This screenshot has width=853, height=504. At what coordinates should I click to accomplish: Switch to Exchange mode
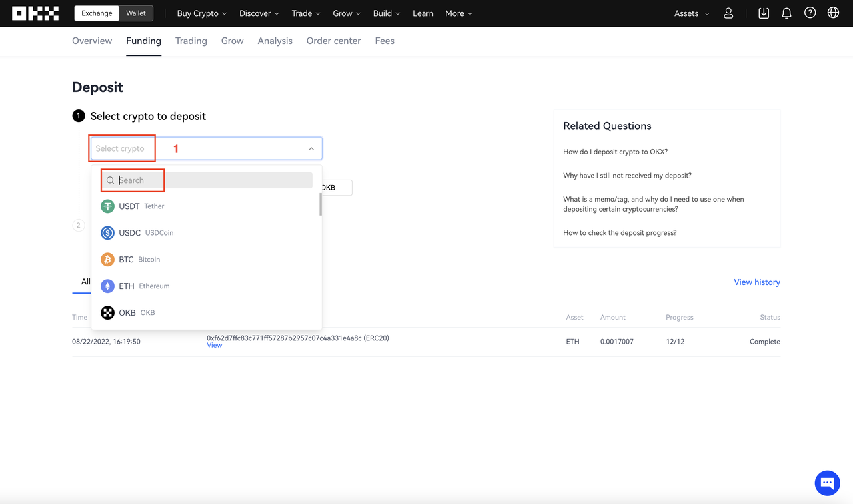pyautogui.click(x=97, y=13)
